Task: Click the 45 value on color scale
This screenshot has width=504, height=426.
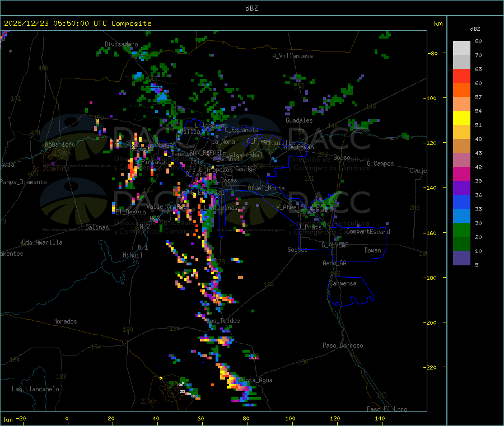Action: click(478, 153)
